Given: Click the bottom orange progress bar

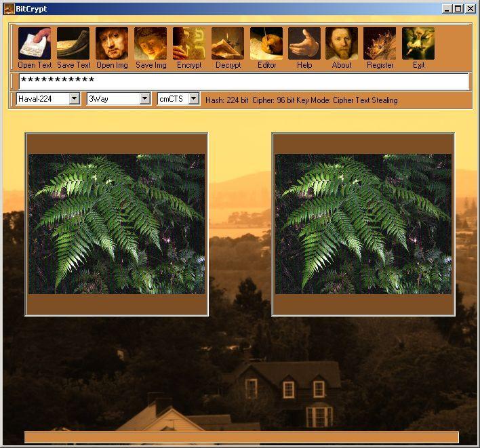Looking at the screenshot, I should (x=241, y=437).
